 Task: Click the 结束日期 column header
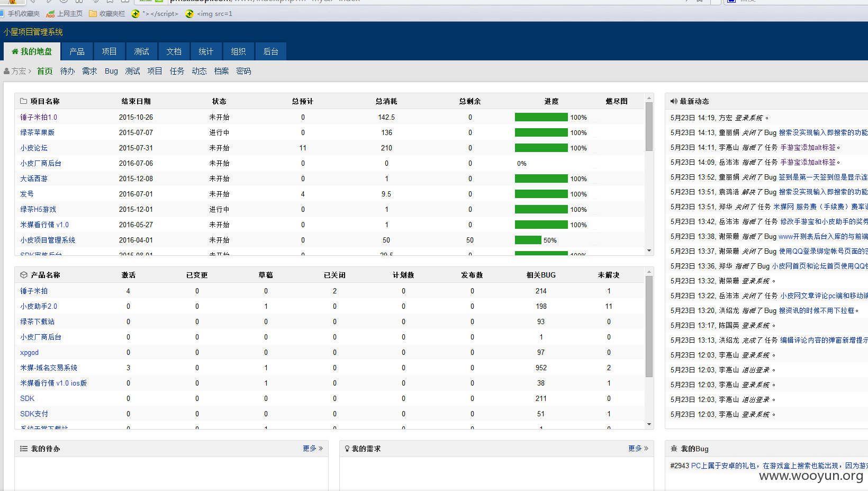click(x=136, y=101)
